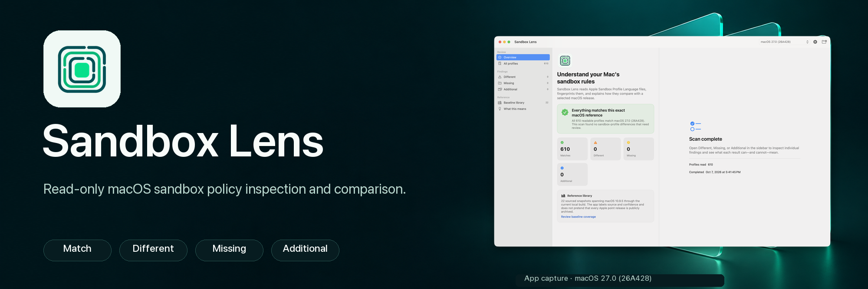Image resolution: width=868 pixels, height=289 pixels.
Task: Click the 'Read-only macOS sandbox policy' tagline
Action: 224,189
